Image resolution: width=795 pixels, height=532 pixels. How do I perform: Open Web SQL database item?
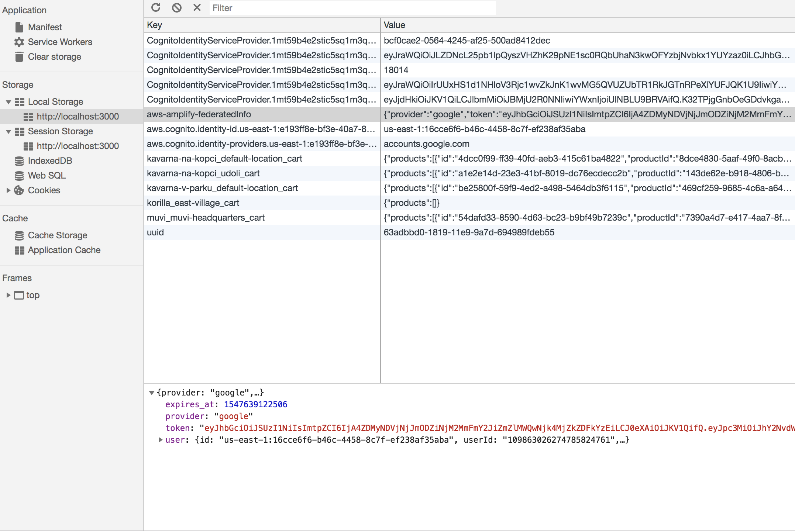pyautogui.click(x=47, y=175)
